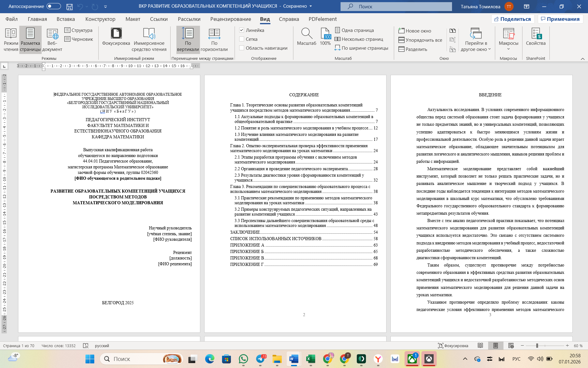Switch to Reading mode (Режим чтения)
This screenshot has width=588, height=368.
point(11,34)
